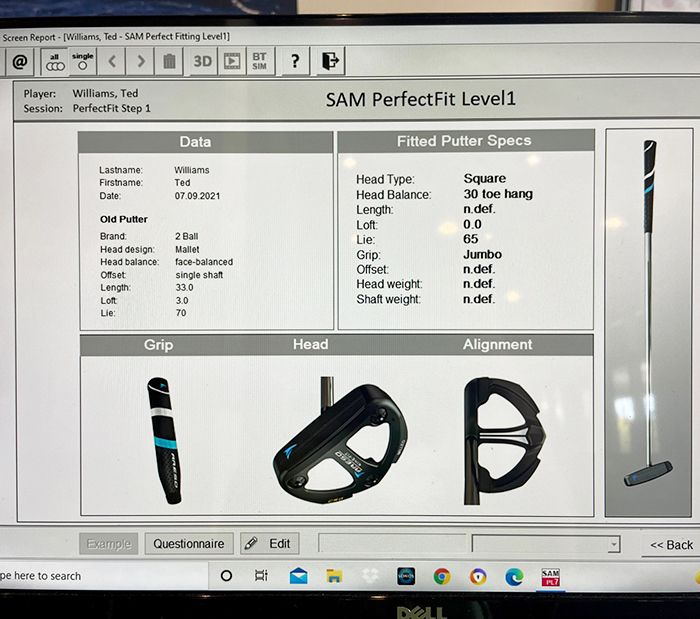Click the grip thumbnail image
This screenshot has height=619, width=700.
164,440
